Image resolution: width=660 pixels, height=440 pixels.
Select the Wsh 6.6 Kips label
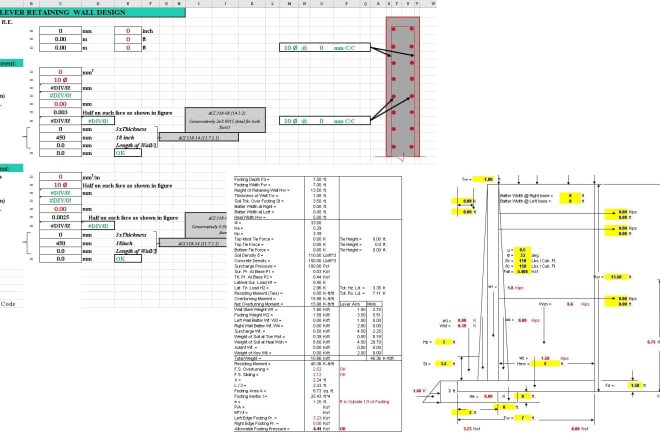564,304
